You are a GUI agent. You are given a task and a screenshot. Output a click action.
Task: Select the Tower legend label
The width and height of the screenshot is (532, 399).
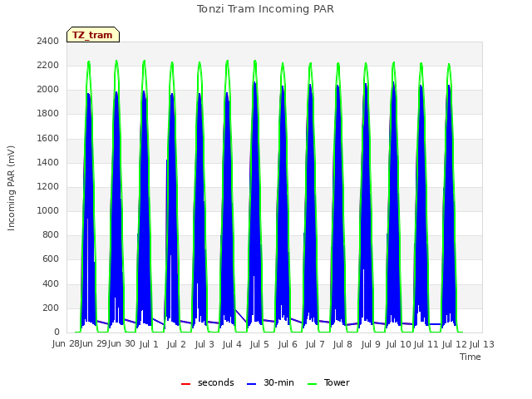[x=337, y=382]
